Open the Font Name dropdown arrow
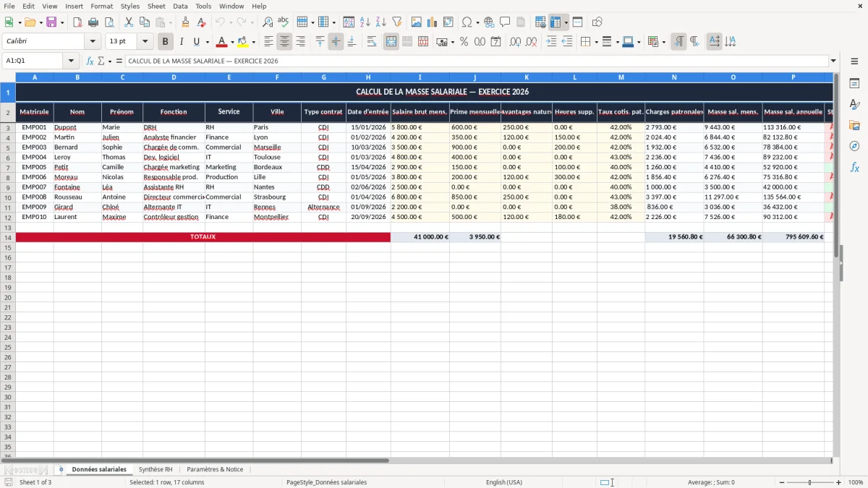The image size is (868, 488). [93, 42]
